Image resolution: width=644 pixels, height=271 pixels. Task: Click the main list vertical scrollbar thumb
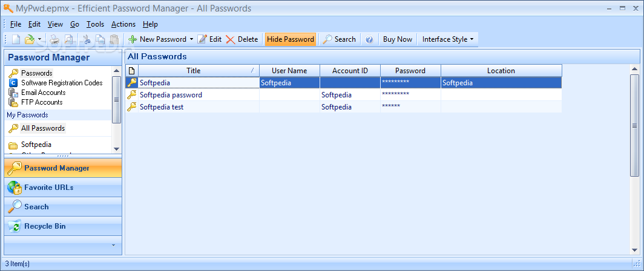point(634,125)
